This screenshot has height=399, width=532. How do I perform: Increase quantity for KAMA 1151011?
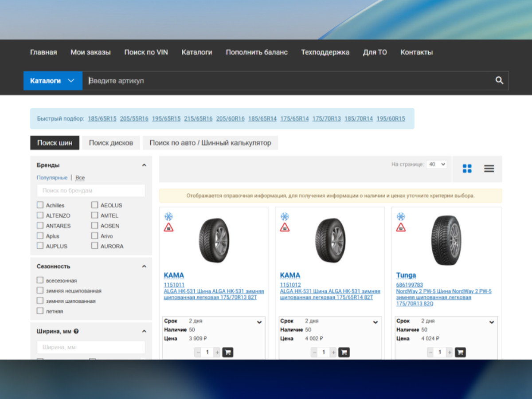(217, 352)
